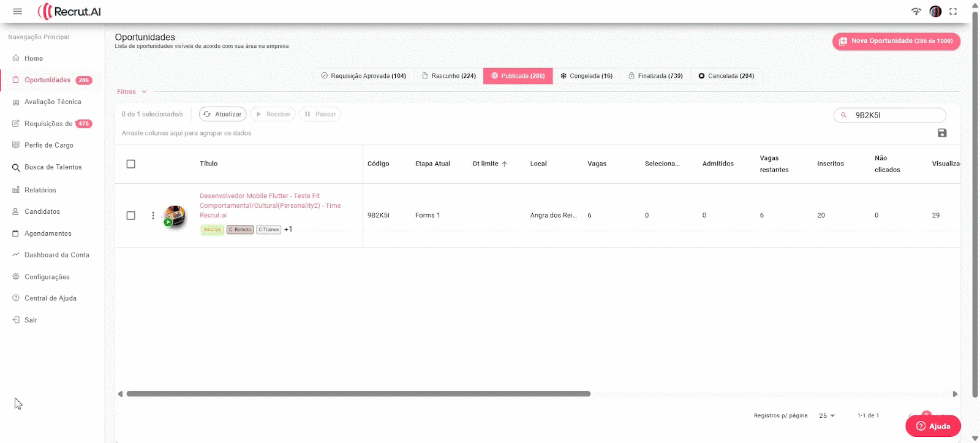Click the search field containing 9B2K5I
980x443 pixels.
(x=895, y=115)
